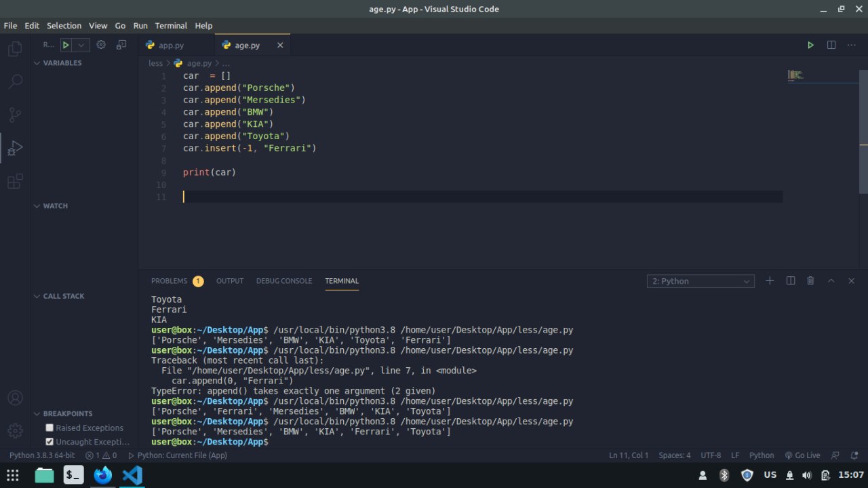
Task: Click the minimap code overview
Action: click(795, 75)
